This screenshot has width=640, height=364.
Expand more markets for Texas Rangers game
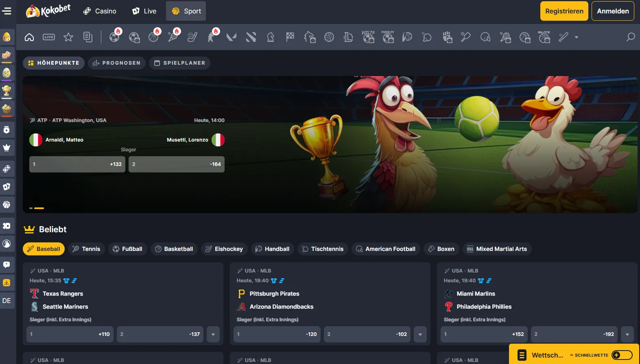213,334
